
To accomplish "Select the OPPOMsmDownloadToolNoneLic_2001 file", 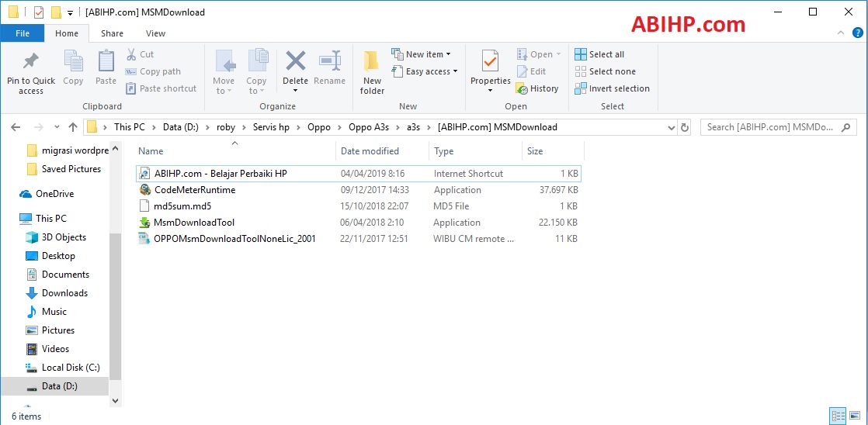I will click(358, 239).
